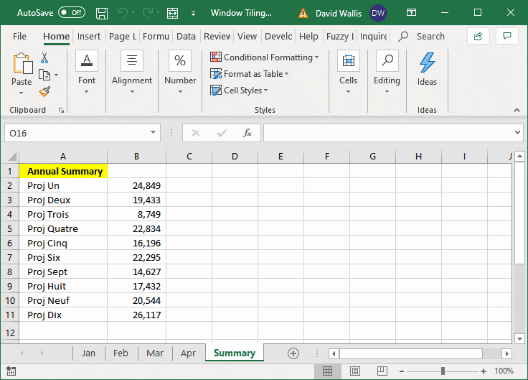Click the Enter checkmark in formula bar
The image size is (528, 380).
pos(222,133)
